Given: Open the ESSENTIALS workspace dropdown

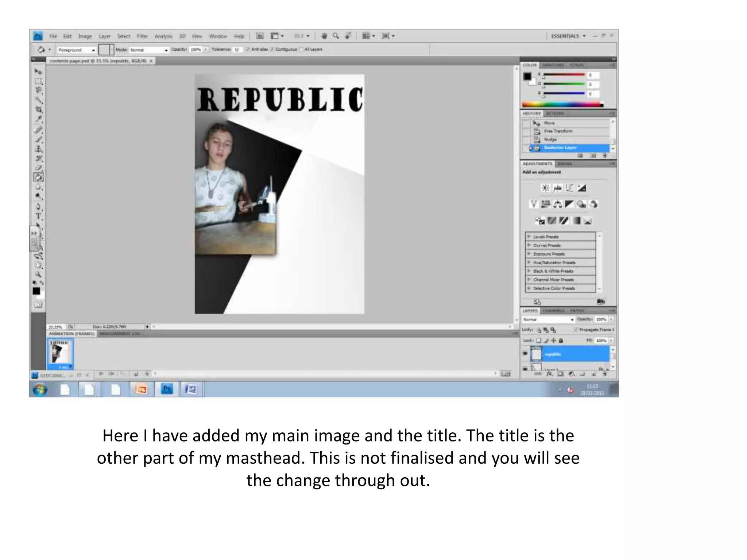Looking at the screenshot, I should (x=568, y=36).
